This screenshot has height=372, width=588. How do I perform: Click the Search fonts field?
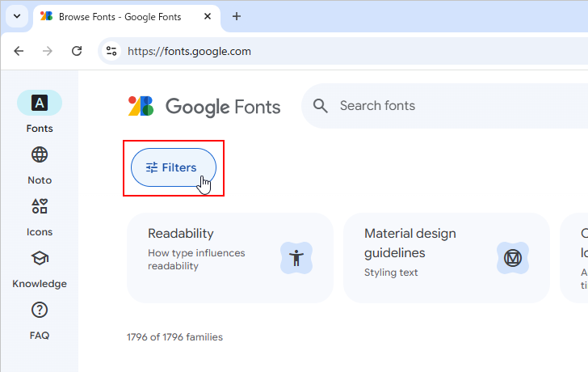[x=444, y=106]
